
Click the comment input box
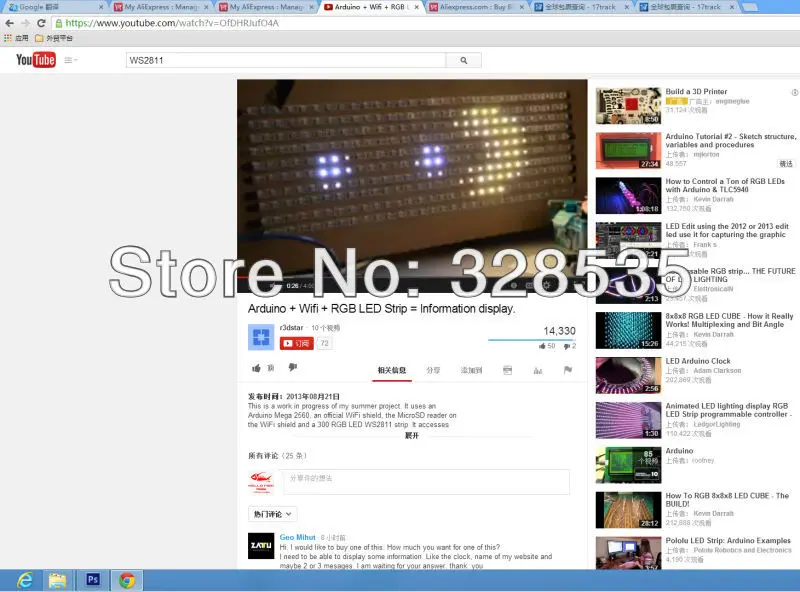(427, 482)
